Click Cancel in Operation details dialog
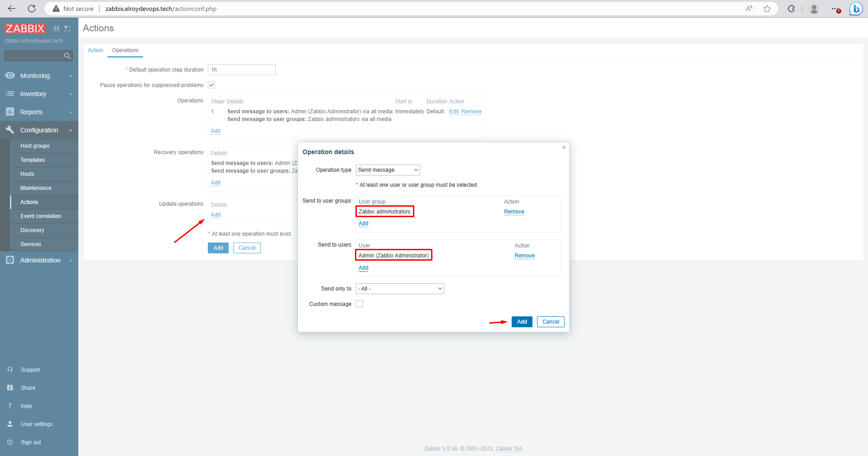 tap(551, 322)
